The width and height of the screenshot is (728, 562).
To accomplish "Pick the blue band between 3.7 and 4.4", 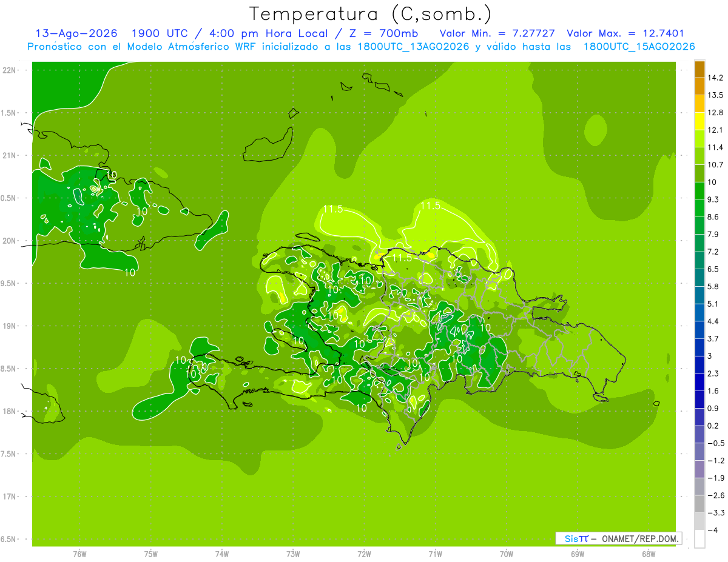I will pyautogui.click(x=699, y=330).
